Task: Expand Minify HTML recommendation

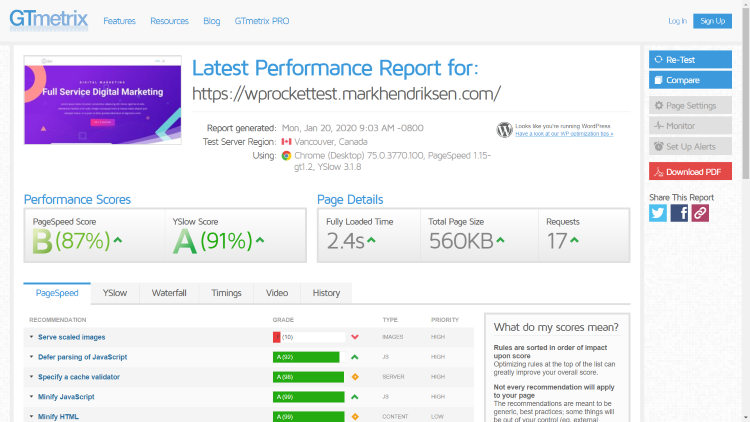Action: [x=32, y=417]
